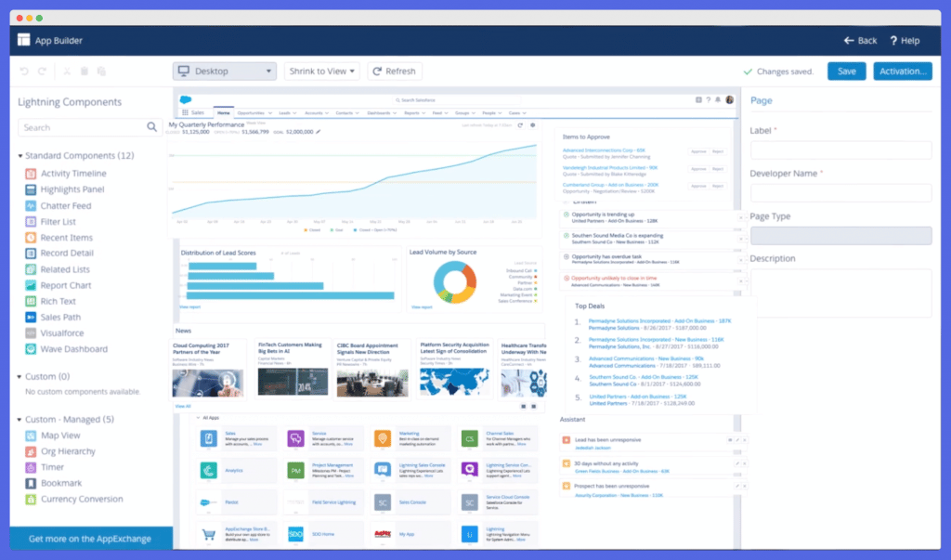Open the Shrink to View dropdown
The height and width of the screenshot is (560, 951).
pos(322,71)
